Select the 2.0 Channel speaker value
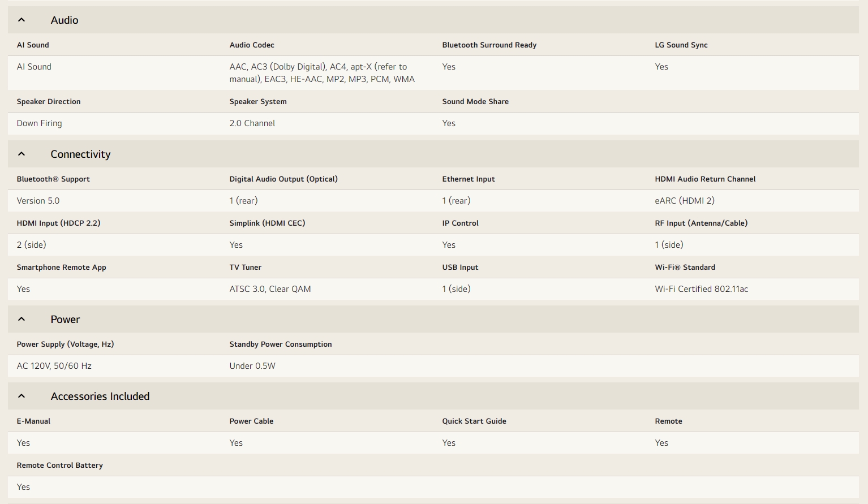Viewport: 868px width, 504px height. [x=252, y=123]
